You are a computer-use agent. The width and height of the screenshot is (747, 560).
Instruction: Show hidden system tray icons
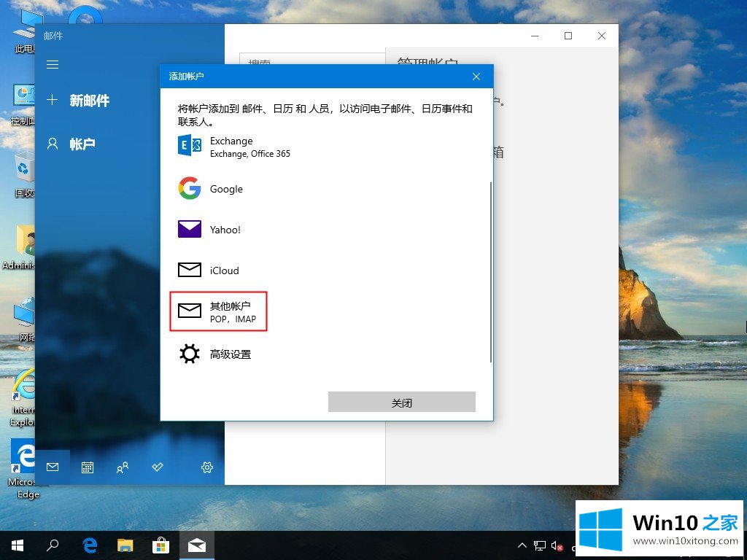[522, 545]
